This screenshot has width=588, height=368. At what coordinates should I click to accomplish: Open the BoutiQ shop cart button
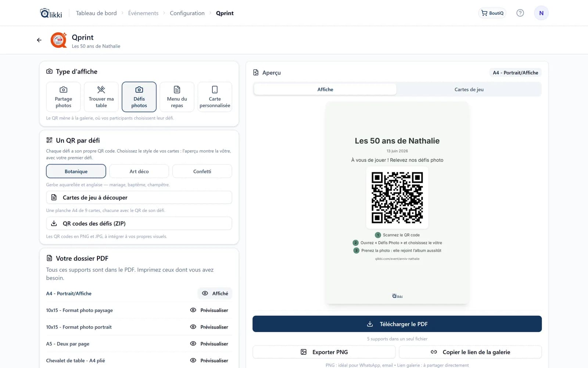coord(492,13)
